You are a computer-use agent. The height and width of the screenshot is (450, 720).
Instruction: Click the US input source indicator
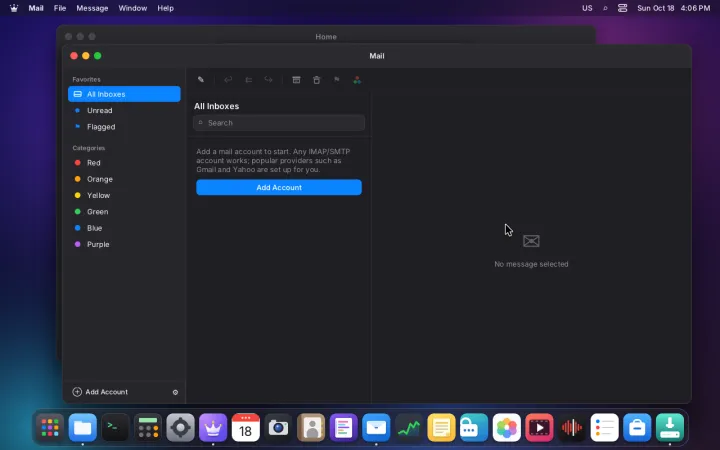tap(587, 8)
